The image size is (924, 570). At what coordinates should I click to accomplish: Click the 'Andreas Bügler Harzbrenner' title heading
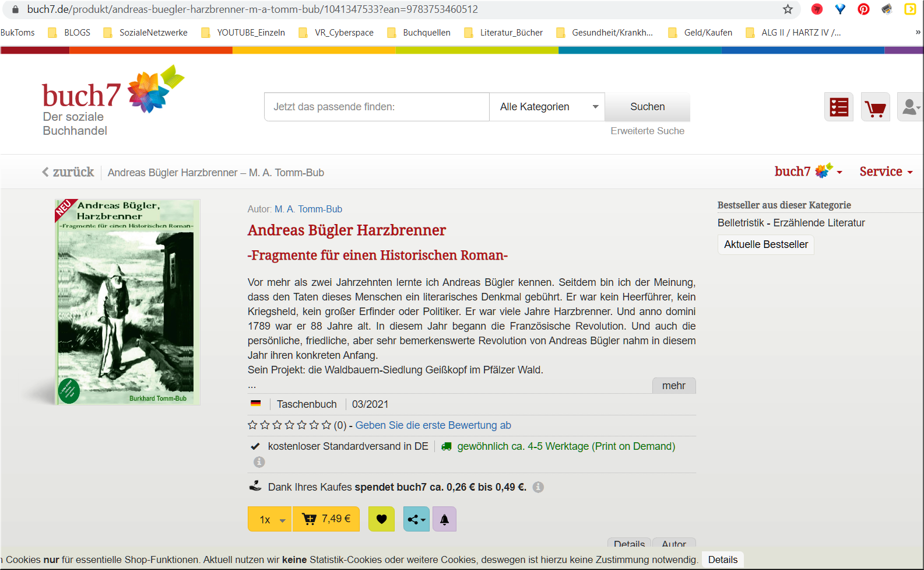click(x=347, y=230)
